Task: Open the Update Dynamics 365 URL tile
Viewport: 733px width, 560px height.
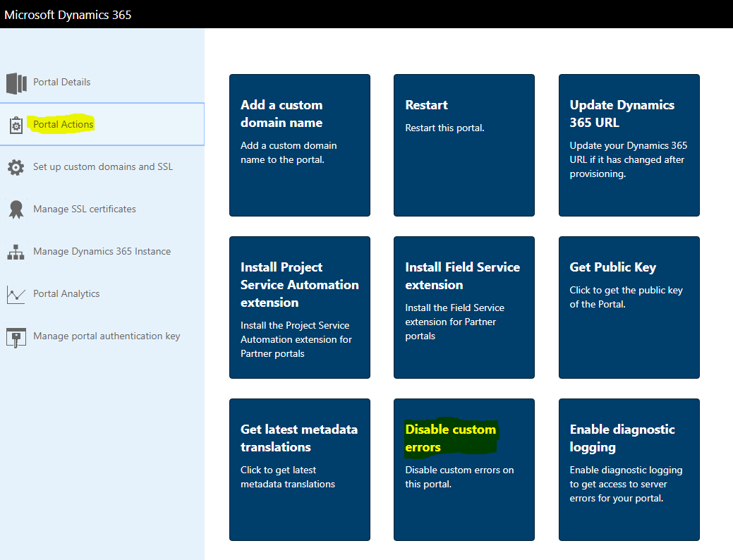Action: pos(629,145)
